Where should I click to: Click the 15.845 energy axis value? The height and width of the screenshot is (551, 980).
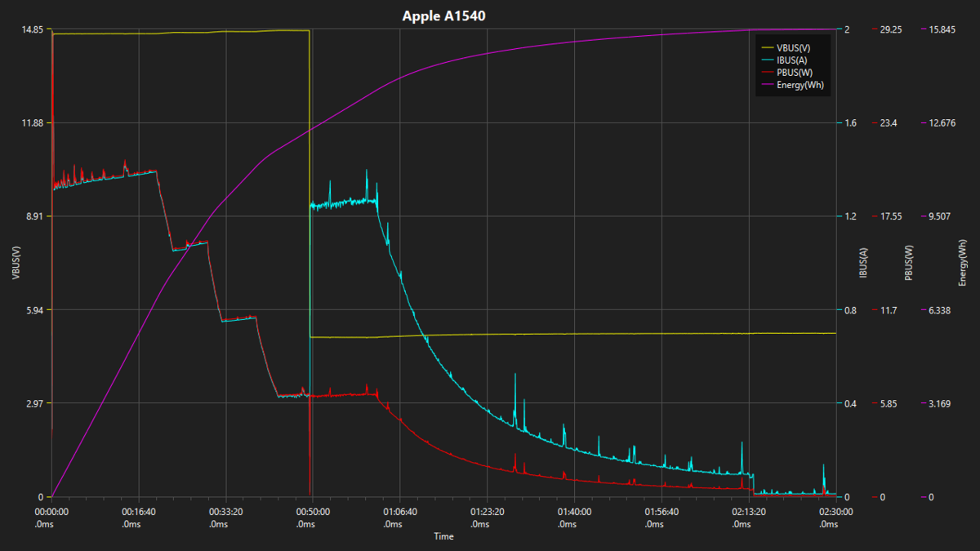(x=942, y=29)
